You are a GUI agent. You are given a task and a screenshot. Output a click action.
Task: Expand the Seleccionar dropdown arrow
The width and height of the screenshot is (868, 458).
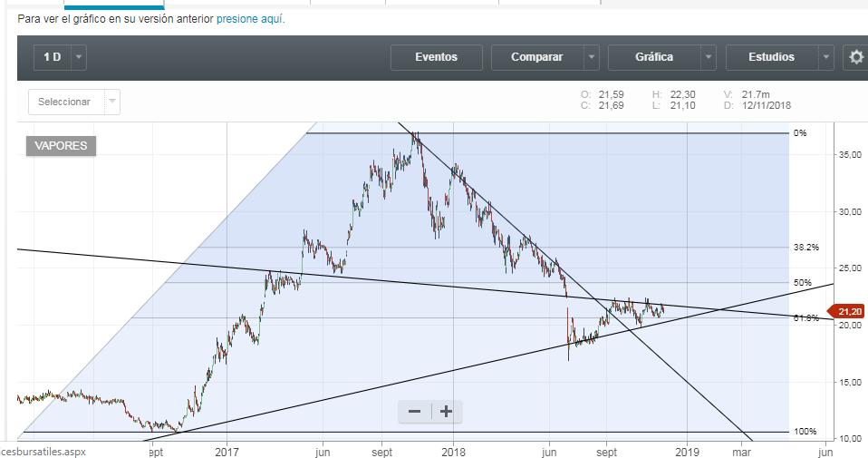coord(112,102)
